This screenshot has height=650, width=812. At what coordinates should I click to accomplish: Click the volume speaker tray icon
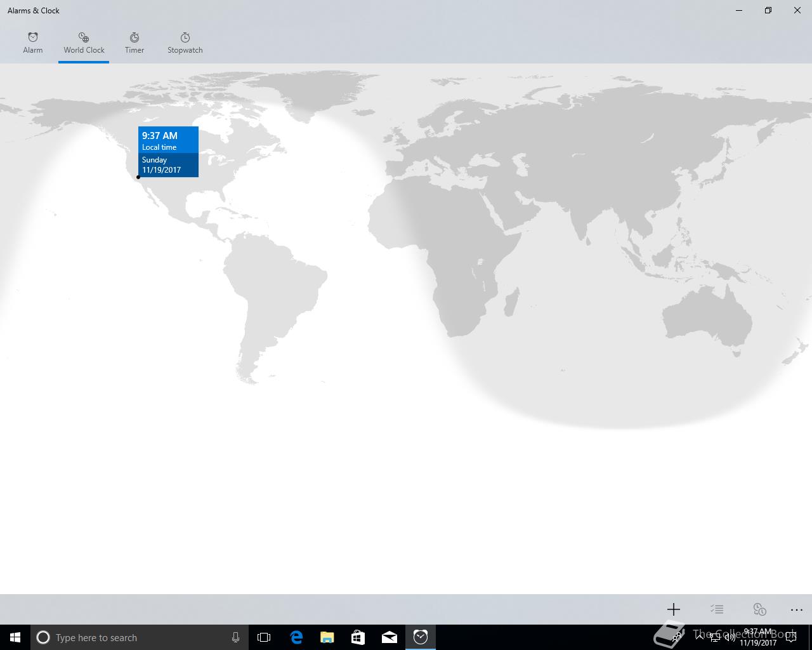click(730, 637)
